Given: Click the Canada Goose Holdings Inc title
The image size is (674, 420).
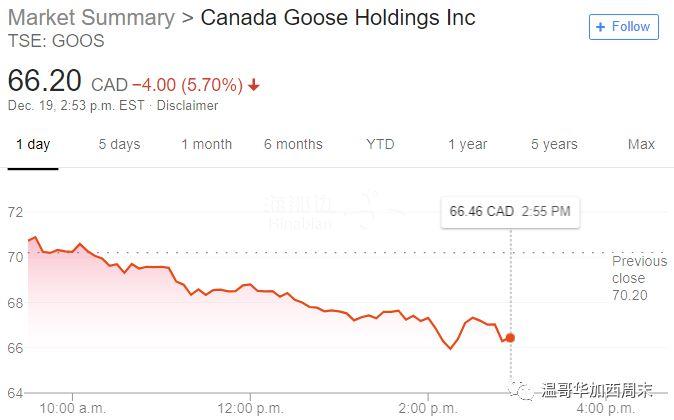Looking at the screenshot, I should pyautogui.click(x=338, y=17).
